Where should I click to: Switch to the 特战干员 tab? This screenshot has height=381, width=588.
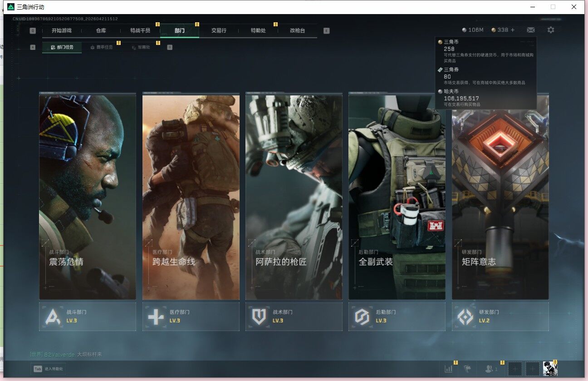tap(140, 30)
